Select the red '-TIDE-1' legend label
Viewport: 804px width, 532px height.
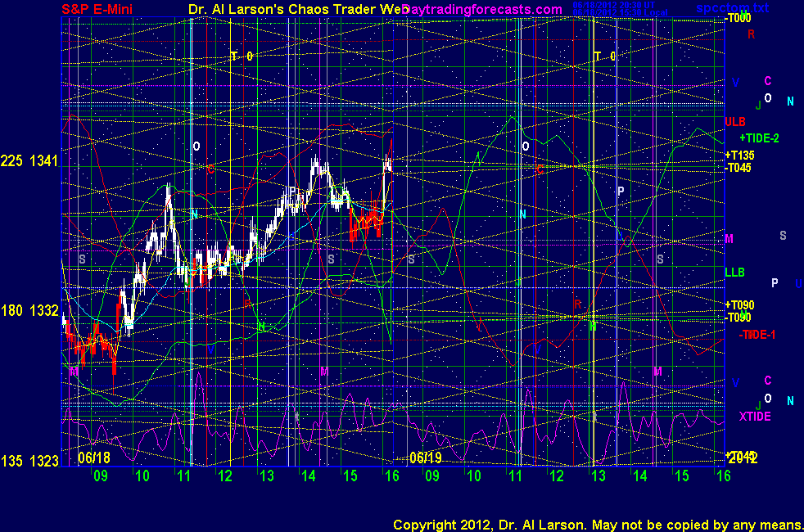(x=757, y=336)
